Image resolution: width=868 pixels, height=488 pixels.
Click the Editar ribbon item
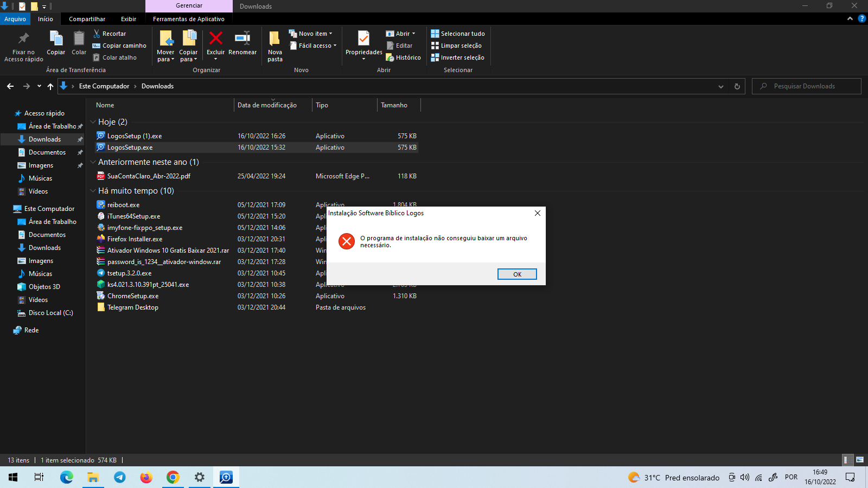[x=399, y=46]
